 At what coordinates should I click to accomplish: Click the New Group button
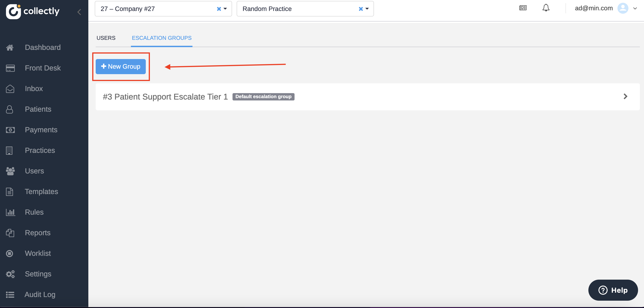[x=121, y=67]
